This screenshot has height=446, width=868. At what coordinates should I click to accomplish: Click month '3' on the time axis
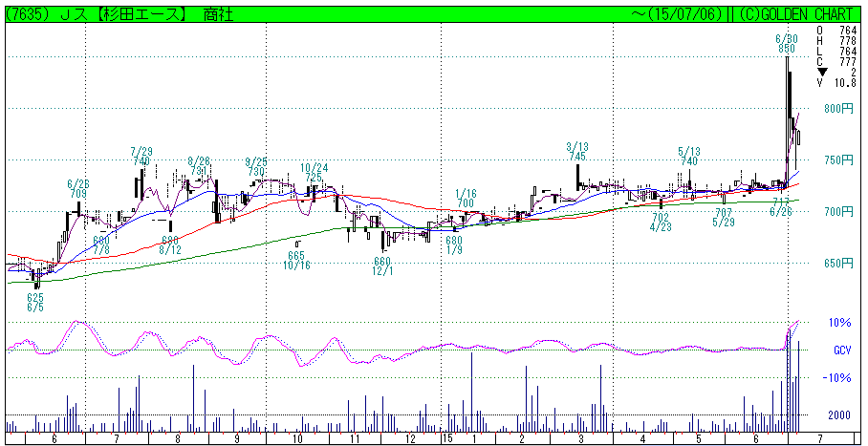tap(582, 440)
